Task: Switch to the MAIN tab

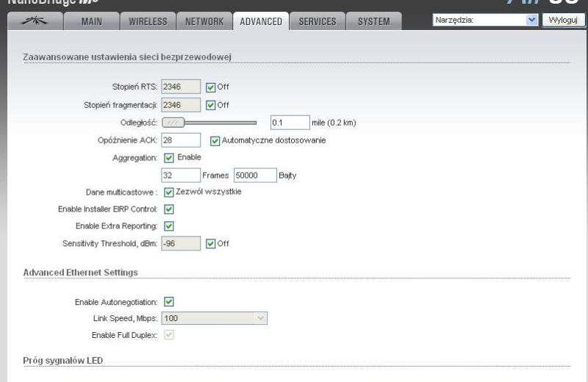Action: 92,21
